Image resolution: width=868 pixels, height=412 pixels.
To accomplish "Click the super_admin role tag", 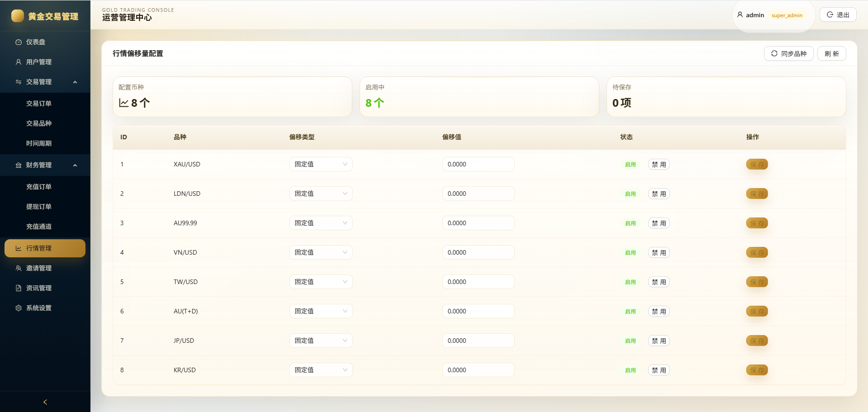I will (x=787, y=15).
